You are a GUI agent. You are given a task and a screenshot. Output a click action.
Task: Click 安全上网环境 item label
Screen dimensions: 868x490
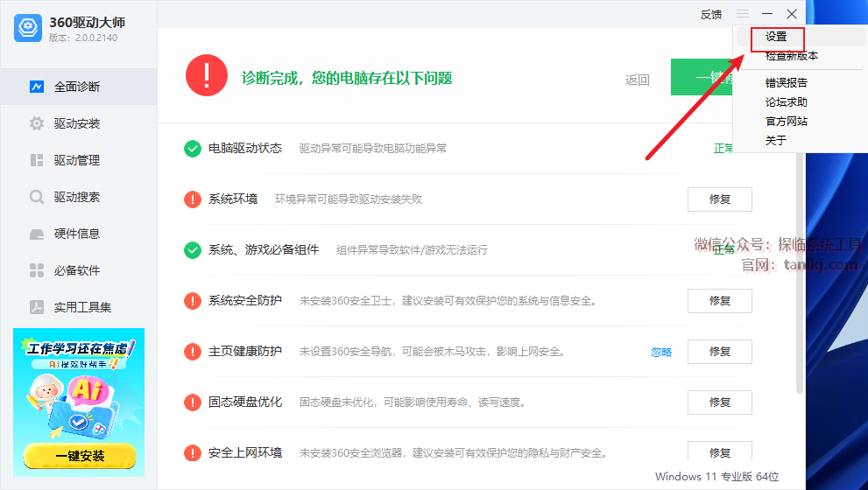click(245, 453)
